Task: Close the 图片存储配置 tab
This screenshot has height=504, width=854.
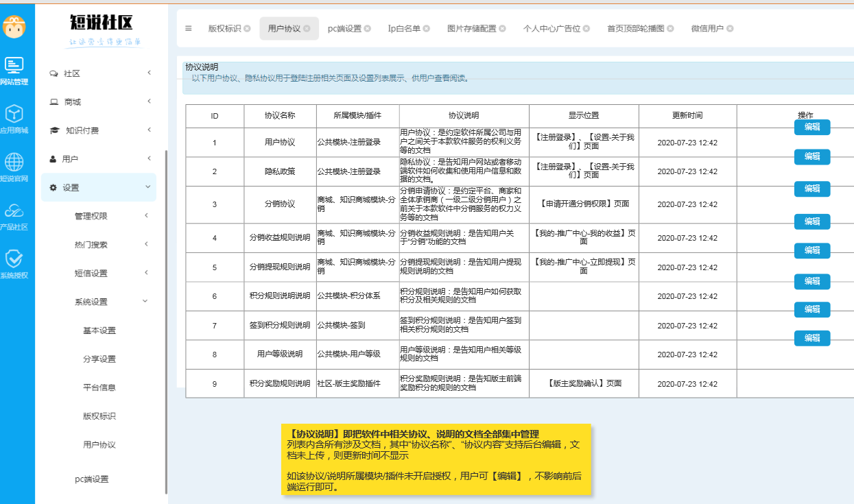Action: point(502,29)
